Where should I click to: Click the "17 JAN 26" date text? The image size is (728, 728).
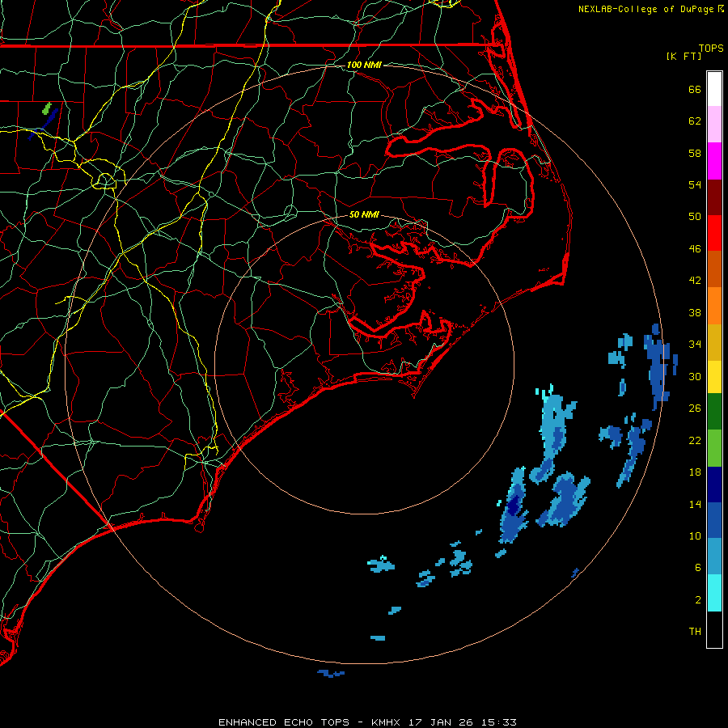440,722
